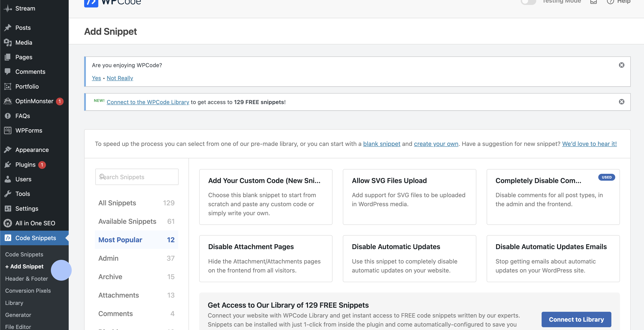Open the Header & Footer submenu item
The height and width of the screenshot is (330, 644).
click(x=26, y=279)
